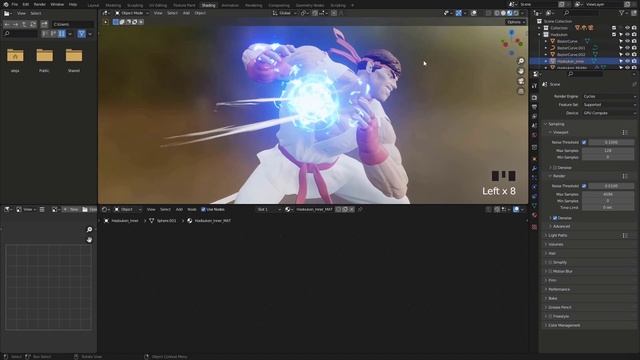Refresh the file browser listing
Image resolution: width=640 pixels, height=360 pixels.
pos(33,24)
